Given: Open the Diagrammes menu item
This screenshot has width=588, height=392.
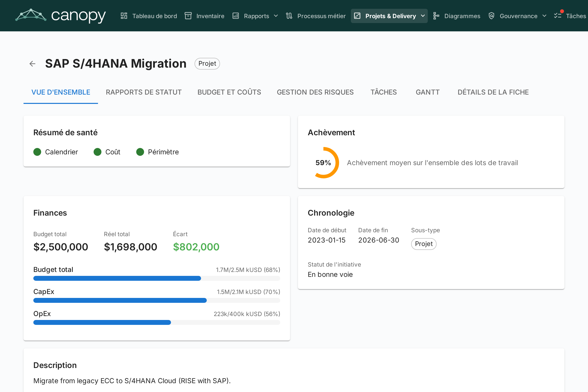Looking at the screenshot, I should pos(456,16).
